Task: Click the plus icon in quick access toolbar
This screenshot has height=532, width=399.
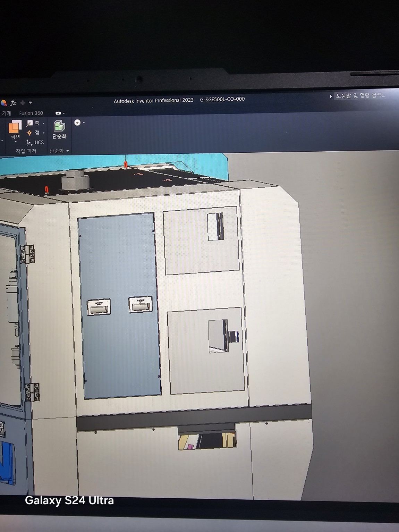Action: 23,103
